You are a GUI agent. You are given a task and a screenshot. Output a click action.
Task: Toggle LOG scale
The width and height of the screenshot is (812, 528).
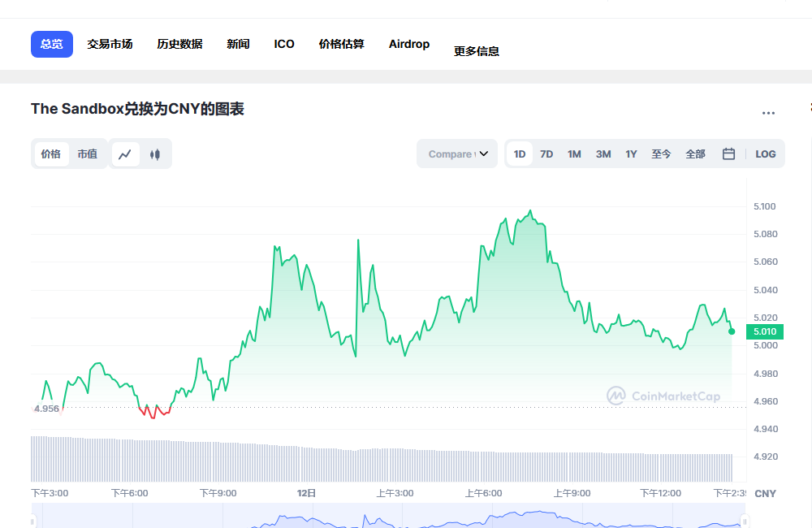pos(766,154)
